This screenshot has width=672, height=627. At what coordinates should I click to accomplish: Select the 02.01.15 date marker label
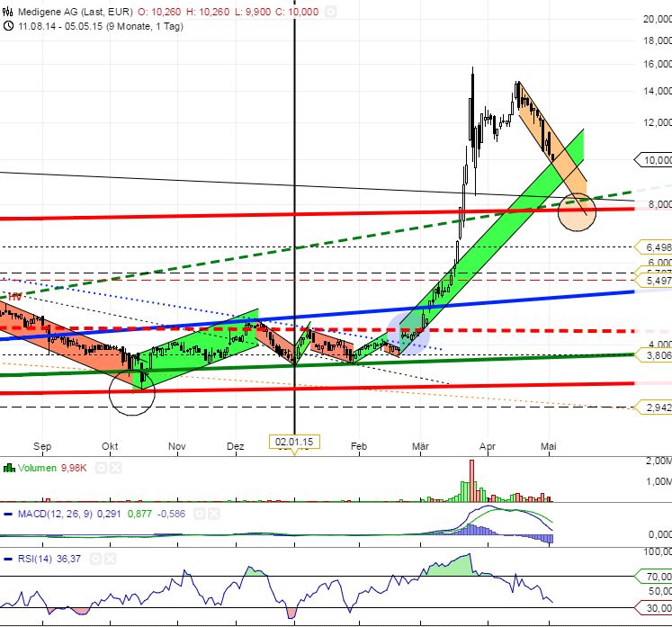294,442
